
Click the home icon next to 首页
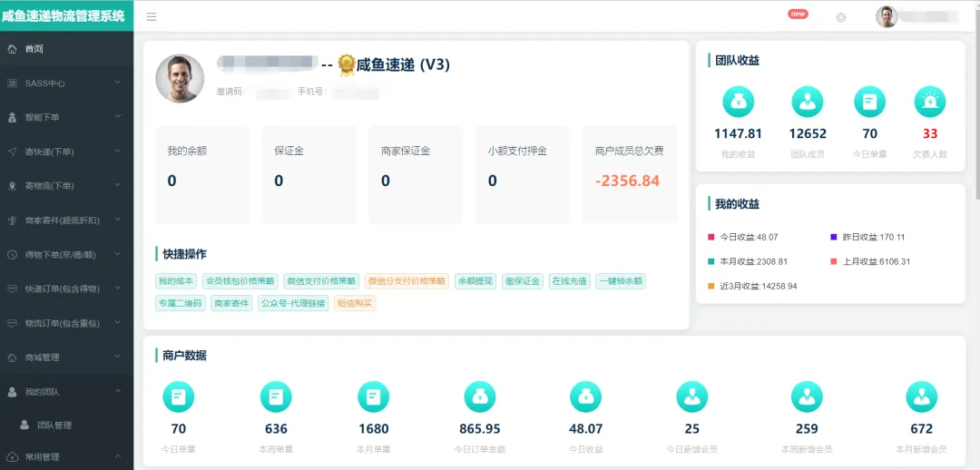12,49
